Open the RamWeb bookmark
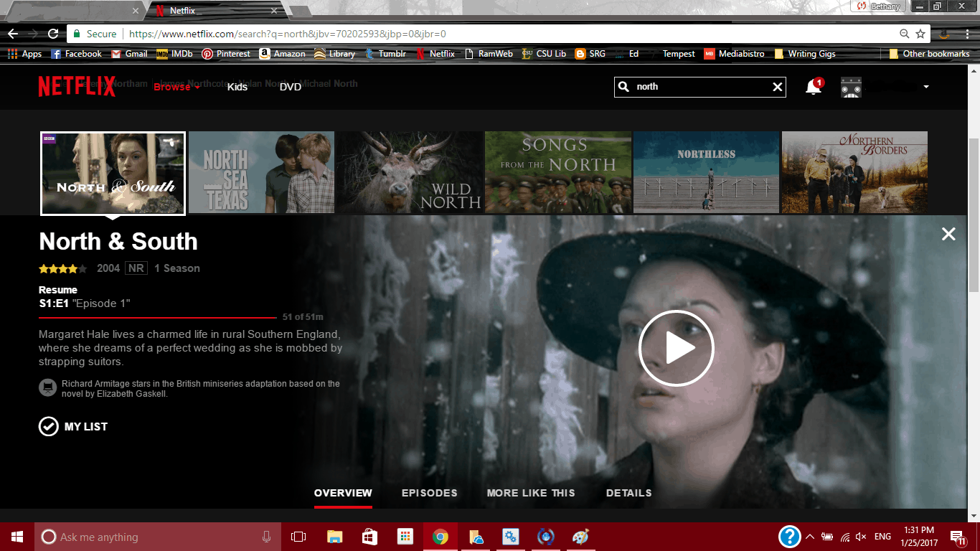Image resolution: width=980 pixels, height=551 pixels. (x=489, y=54)
